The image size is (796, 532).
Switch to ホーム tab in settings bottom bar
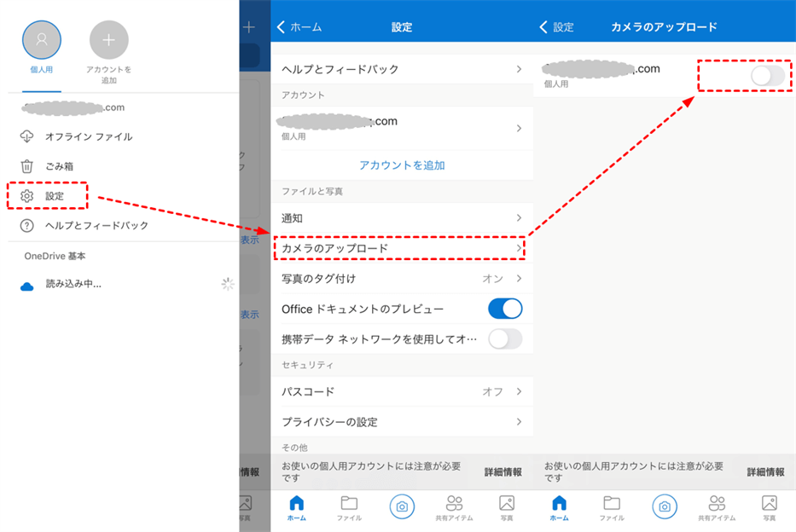coord(296,508)
